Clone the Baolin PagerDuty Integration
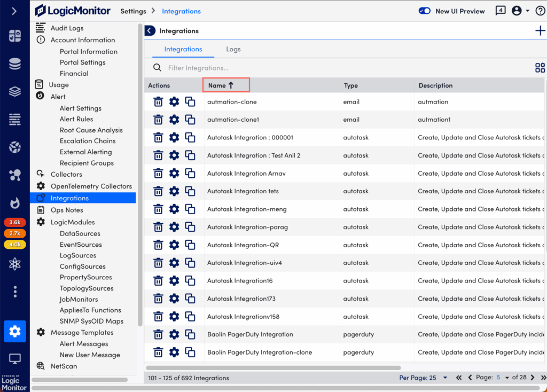Viewport: 547px width, 392px height. tap(190, 334)
